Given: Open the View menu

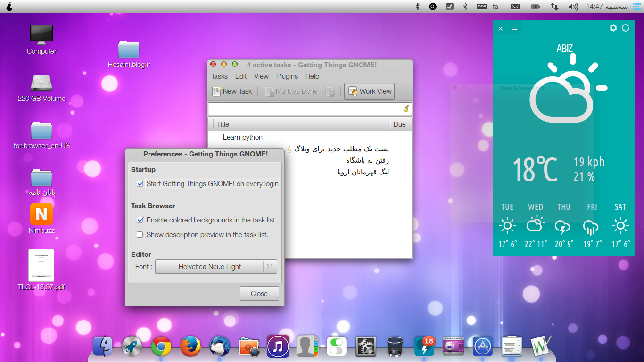Looking at the screenshot, I should (261, 76).
